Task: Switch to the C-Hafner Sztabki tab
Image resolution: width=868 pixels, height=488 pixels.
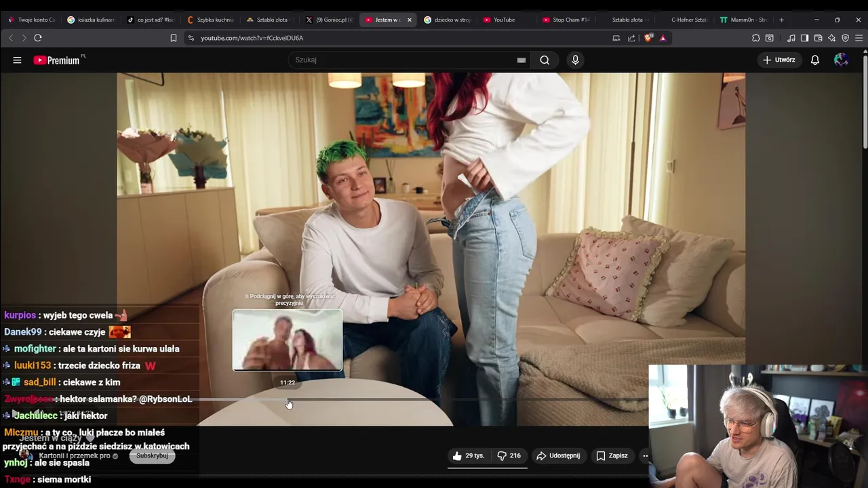Action: [685, 20]
